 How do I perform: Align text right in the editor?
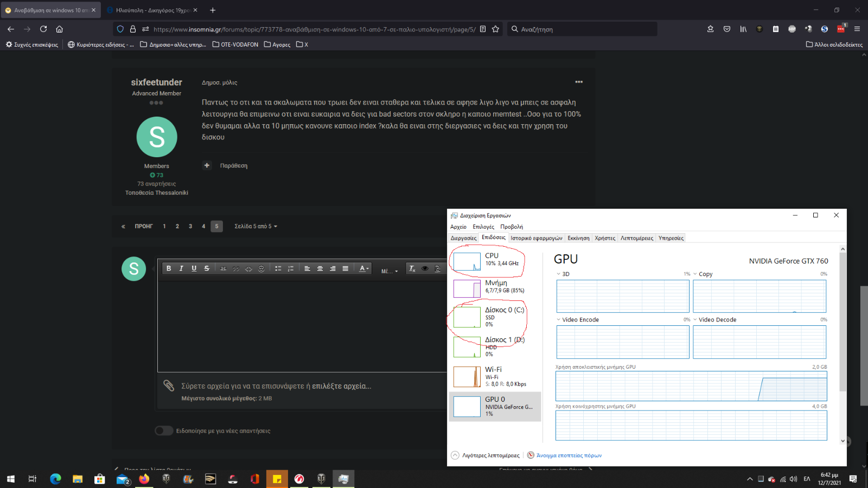(x=333, y=268)
